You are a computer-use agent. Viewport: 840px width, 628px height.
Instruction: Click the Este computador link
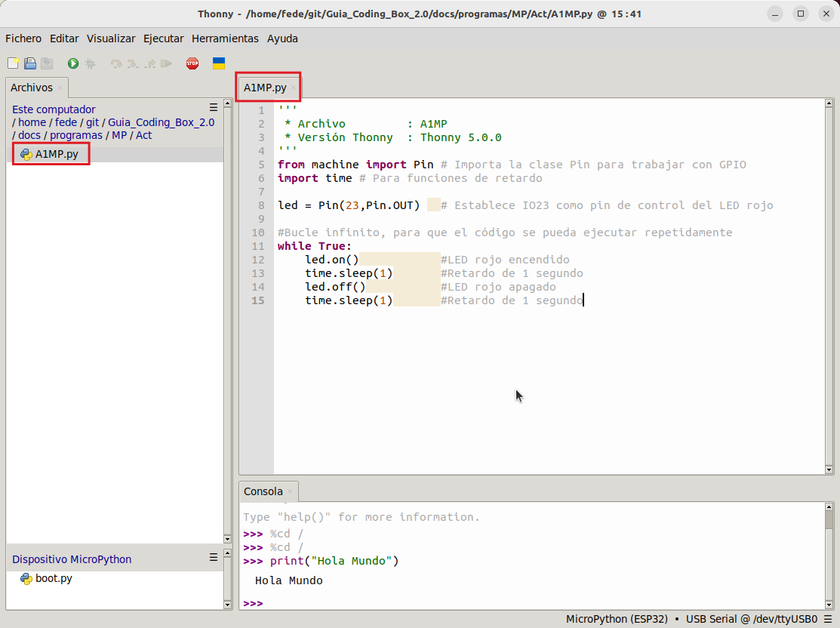click(x=54, y=109)
